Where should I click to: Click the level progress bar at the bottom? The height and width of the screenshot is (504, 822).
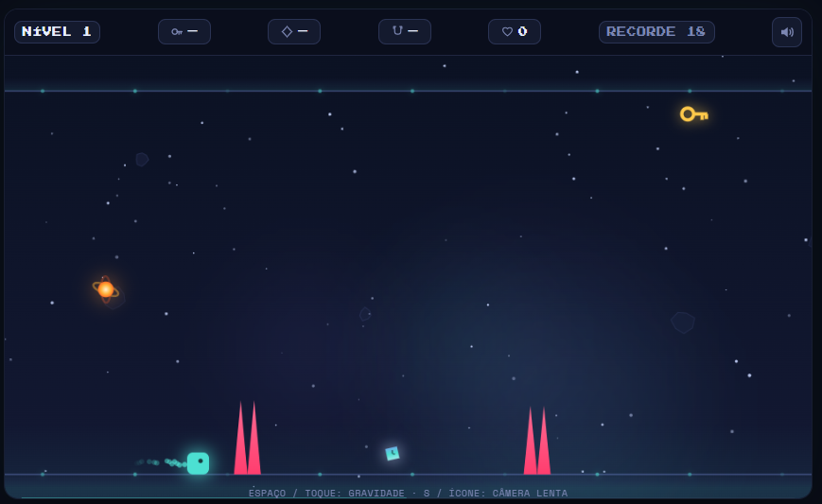click(408, 497)
